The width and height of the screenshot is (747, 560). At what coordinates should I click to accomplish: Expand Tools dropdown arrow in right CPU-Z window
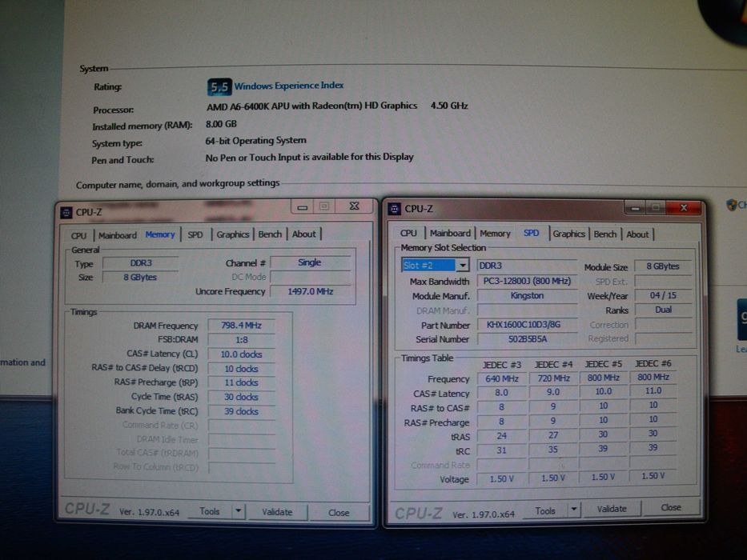point(574,510)
